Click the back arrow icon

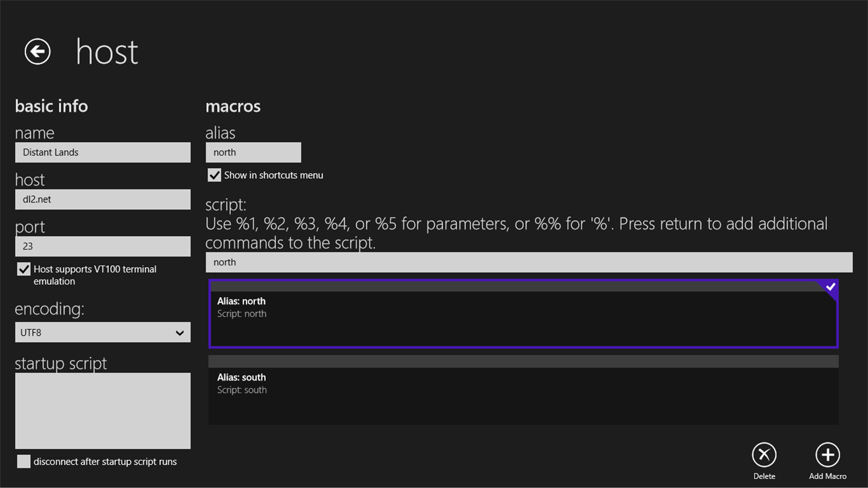coord(37,51)
